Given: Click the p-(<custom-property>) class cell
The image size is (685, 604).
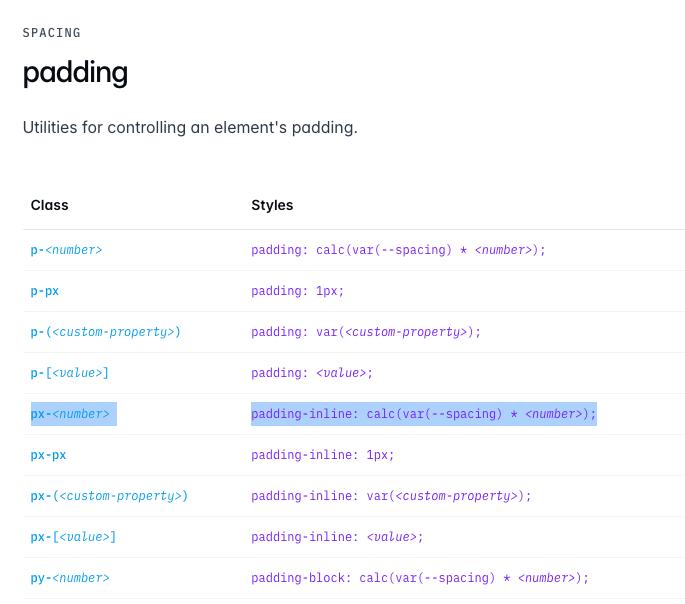Looking at the screenshot, I should coord(105,332).
